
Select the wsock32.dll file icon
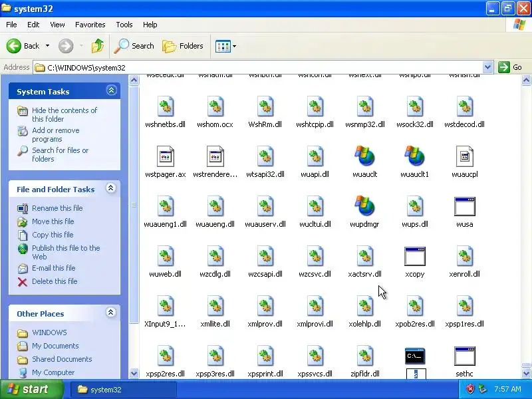(414, 106)
